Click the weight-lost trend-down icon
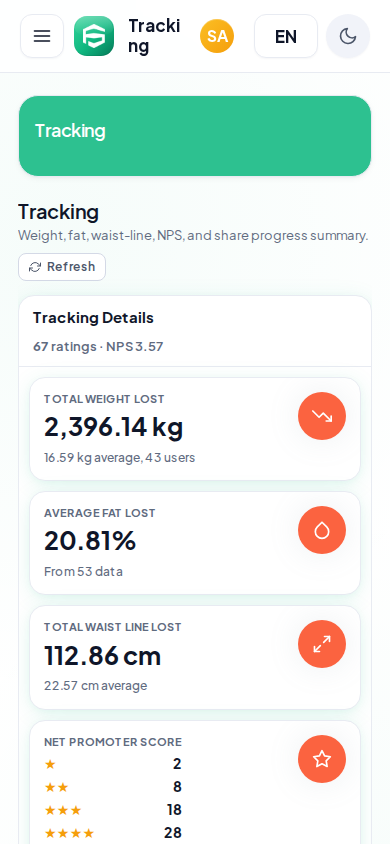This screenshot has height=844, width=390. [322, 416]
